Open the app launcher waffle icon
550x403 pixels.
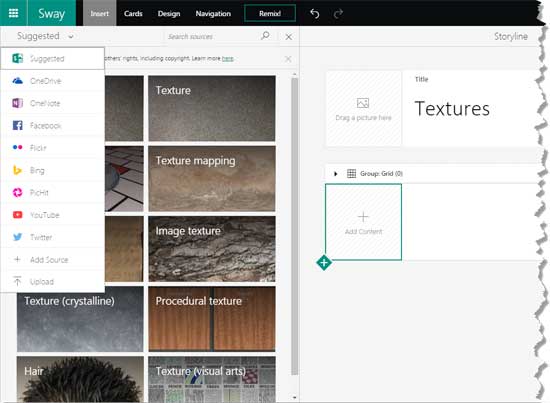(x=13, y=13)
